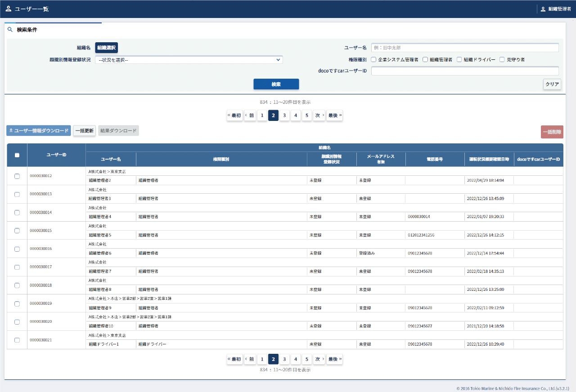Open page 5 in bottom pagination
The width and height of the screenshot is (576, 392).
[306, 359]
